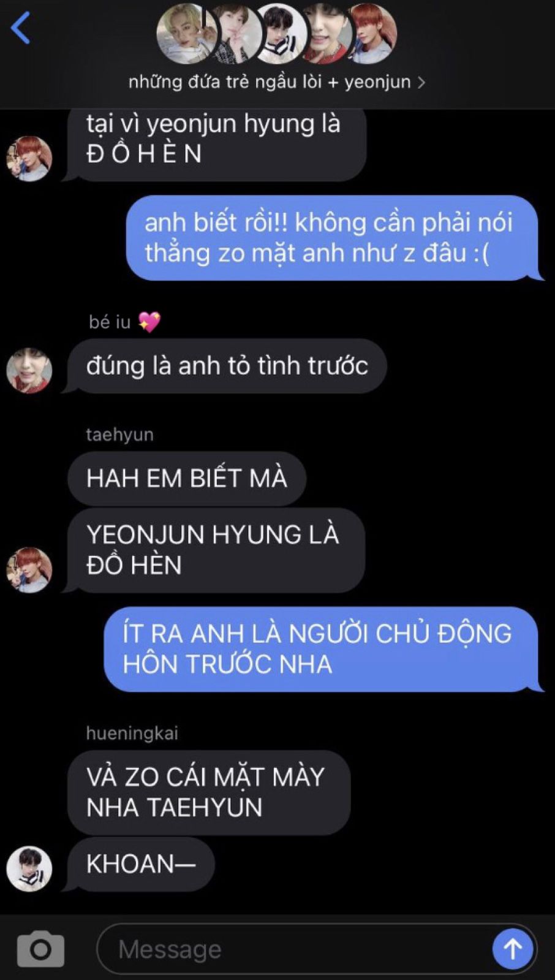This screenshot has width=555, height=980.
Task: Tap taehyun's avatar next to 'ĐỒ HÈN'
Action: tap(29, 570)
